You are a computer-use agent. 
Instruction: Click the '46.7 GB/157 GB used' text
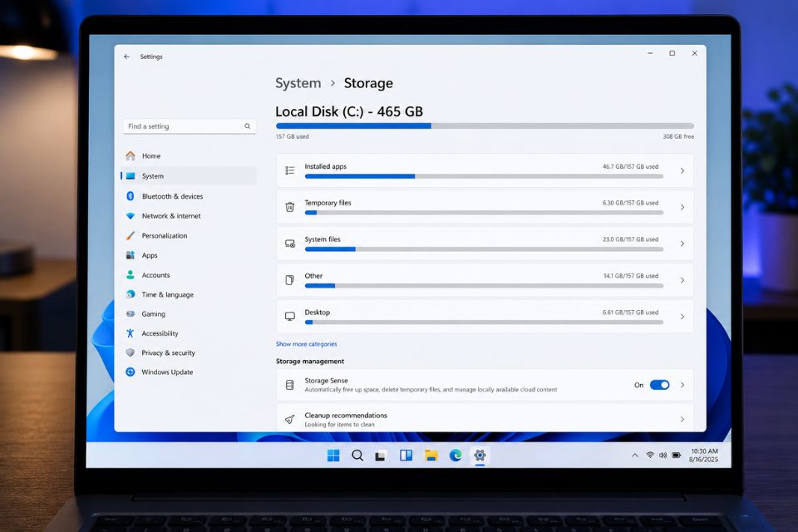(x=630, y=166)
